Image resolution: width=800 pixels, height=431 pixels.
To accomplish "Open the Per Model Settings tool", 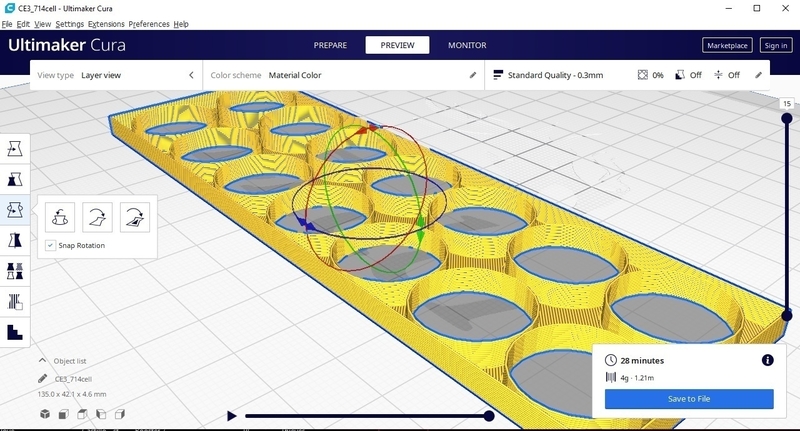I will [15, 272].
